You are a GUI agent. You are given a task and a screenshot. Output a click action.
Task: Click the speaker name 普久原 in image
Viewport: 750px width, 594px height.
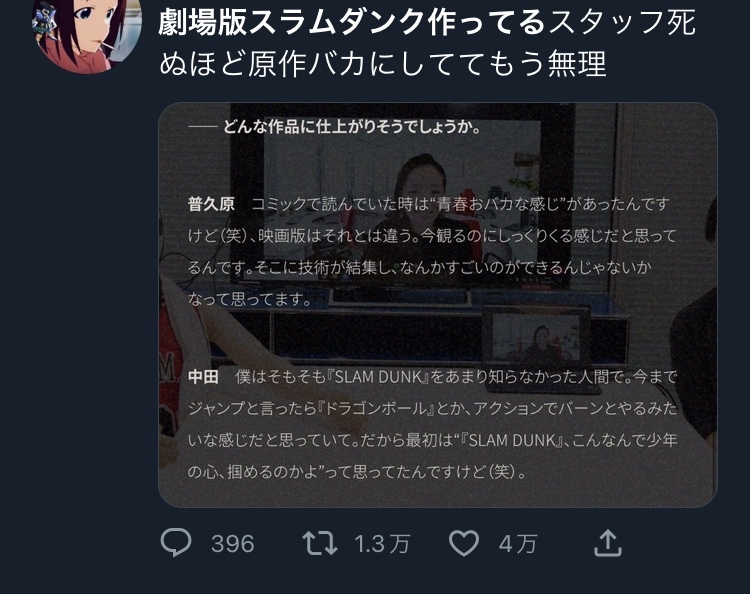pyautogui.click(x=211, y=204)
